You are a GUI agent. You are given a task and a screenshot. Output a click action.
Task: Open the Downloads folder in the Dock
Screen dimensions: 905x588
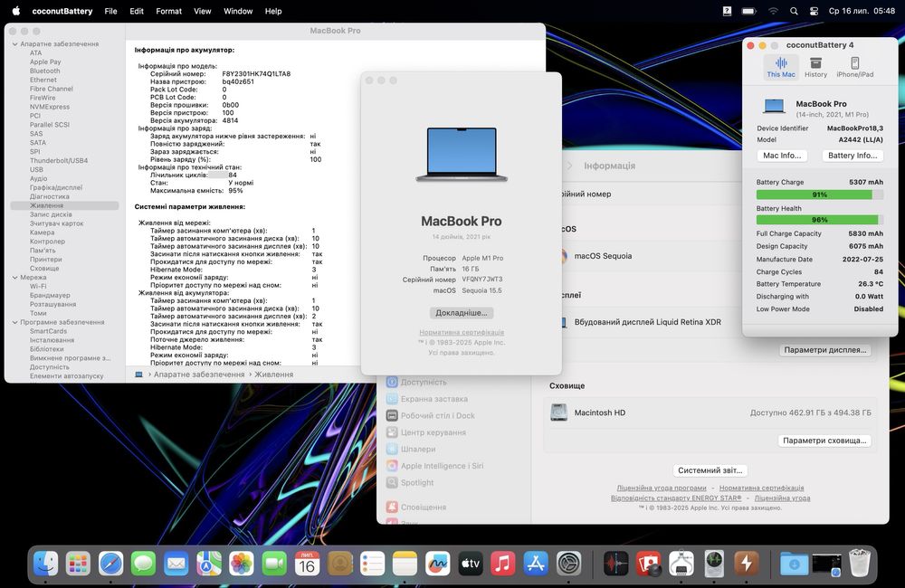tap(795, 564)
